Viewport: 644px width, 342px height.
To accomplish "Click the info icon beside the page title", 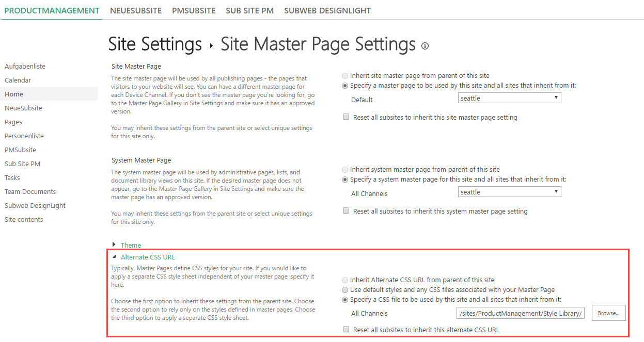I will pos(425,46).
